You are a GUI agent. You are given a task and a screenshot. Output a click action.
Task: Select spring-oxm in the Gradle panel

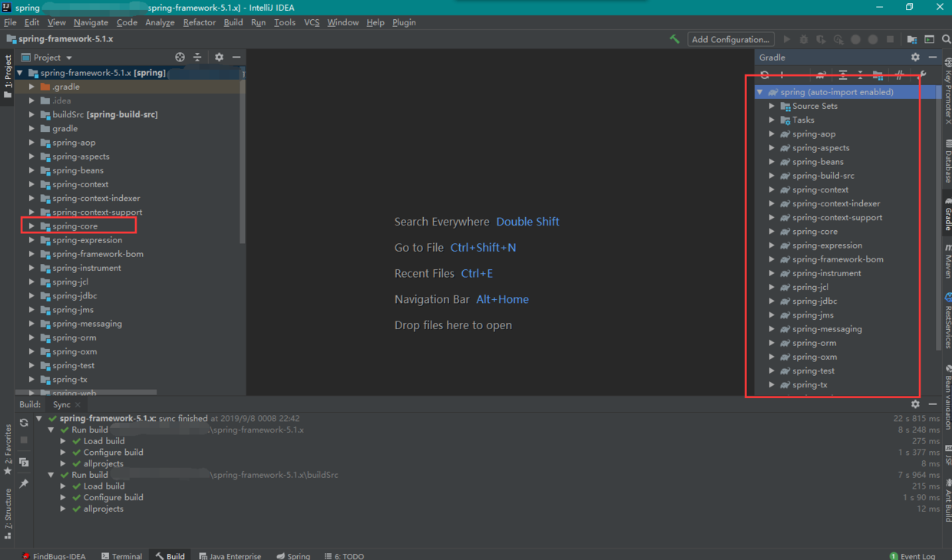pos(815,357)
